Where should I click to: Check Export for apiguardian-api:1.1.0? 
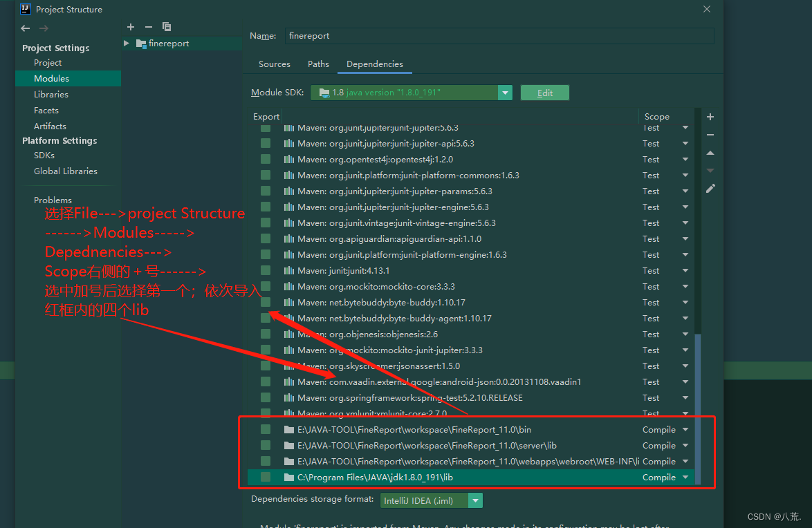point(266,238)
